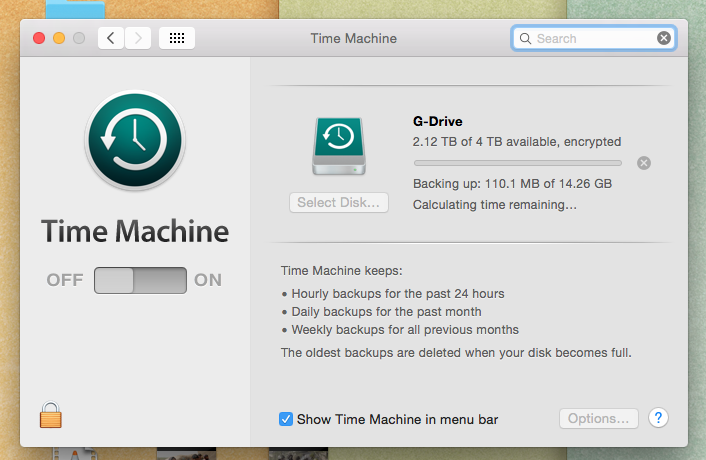706x460 pixels.
Task: Click the backup progress bar
Action: 518,163
